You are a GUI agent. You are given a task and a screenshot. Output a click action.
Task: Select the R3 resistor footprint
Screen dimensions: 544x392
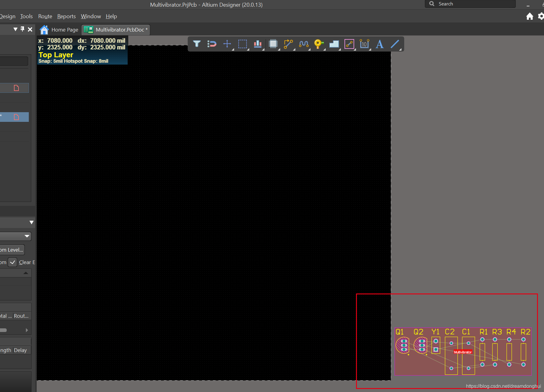pos(495,352)
